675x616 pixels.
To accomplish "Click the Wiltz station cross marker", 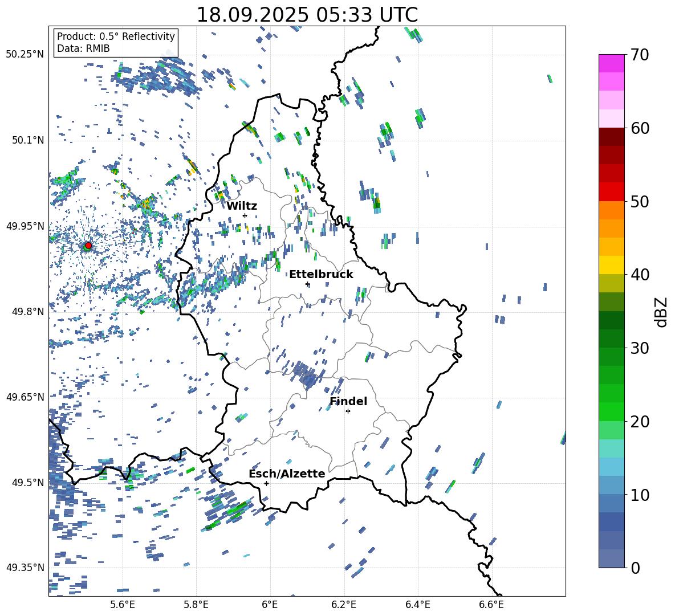I will click(245, 215).
